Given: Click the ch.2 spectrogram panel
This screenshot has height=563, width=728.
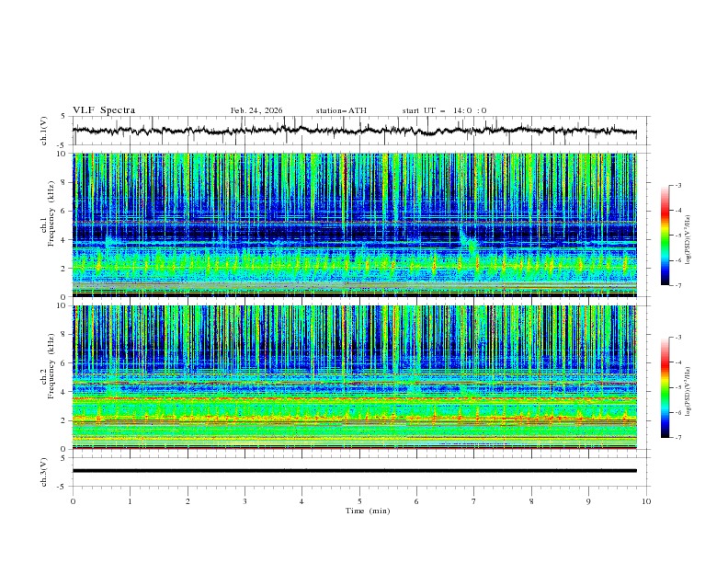Looking at the screenshot, I should [354, 377].
